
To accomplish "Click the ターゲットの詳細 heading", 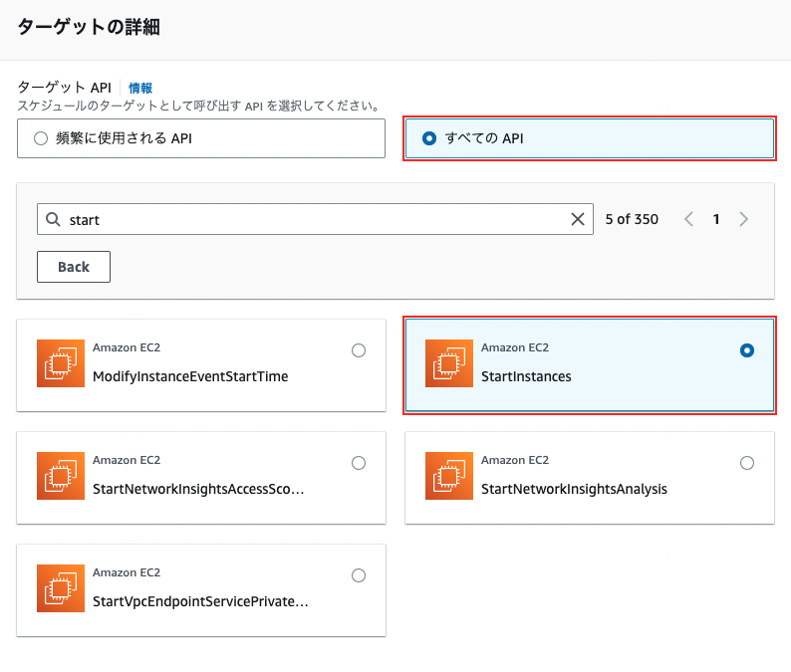I will click(x=89, y=27).
